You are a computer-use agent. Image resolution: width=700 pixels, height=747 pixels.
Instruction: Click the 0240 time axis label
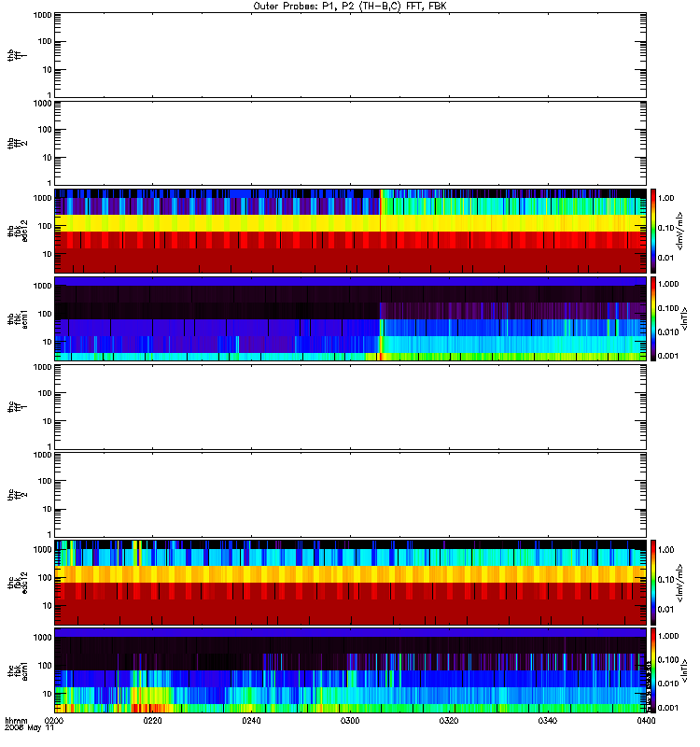click(x=251, y=720)
